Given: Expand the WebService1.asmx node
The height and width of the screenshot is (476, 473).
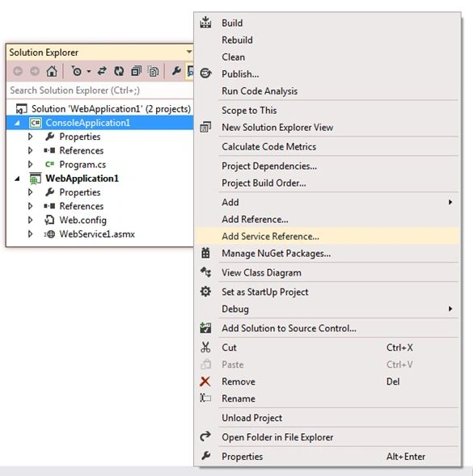Looking at the screenshot, I should 30,234.
